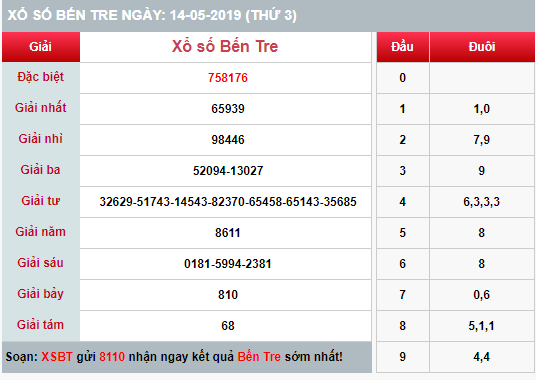Click the 'Giải bảy' label
This screenshot has height=380, width=536.
(41, 294)
